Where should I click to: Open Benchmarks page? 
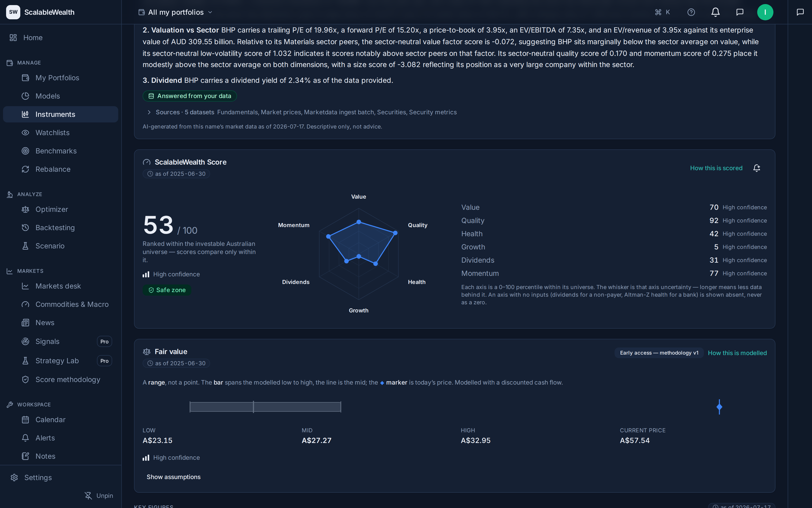(x=60, y=151)
